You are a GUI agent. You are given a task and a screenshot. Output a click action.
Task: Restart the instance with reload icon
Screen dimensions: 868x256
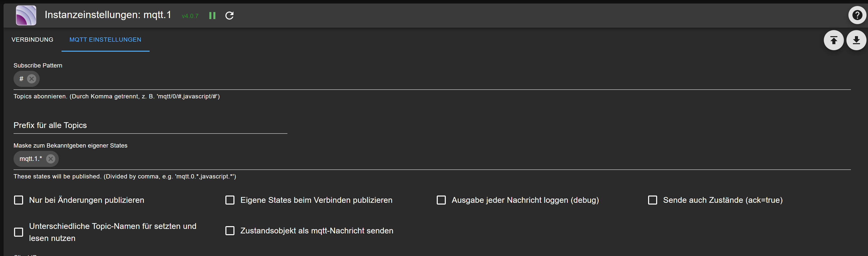[x=229, y=16]
